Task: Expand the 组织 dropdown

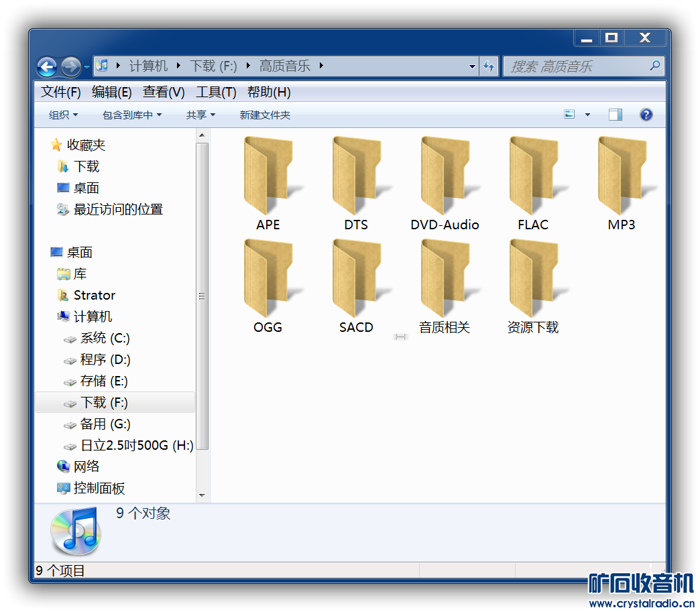Action: click(x=63, y=115)
